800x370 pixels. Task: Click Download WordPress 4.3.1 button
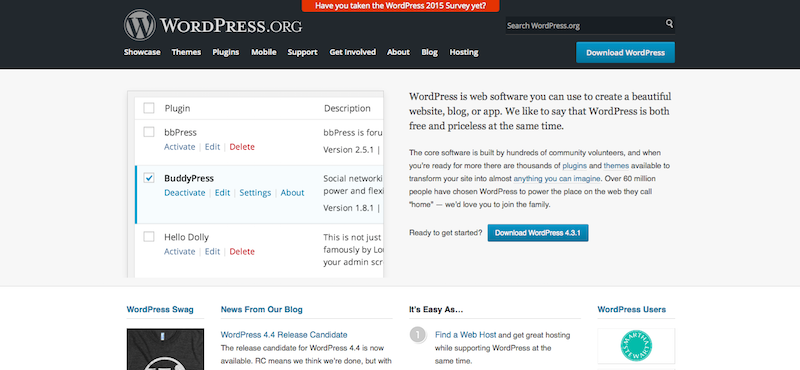[538, 233]
